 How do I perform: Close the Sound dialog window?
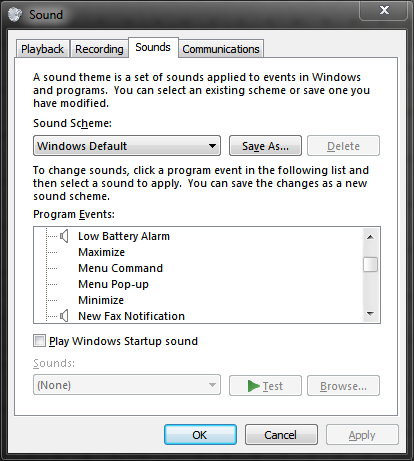pyautogui.click(x=384, y=10)
